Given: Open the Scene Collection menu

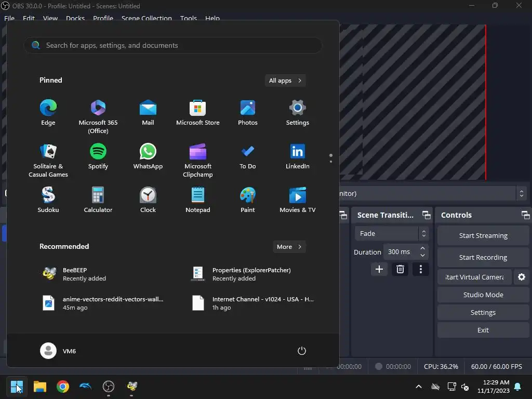Looking at the screenshot, I should point(147,18).
